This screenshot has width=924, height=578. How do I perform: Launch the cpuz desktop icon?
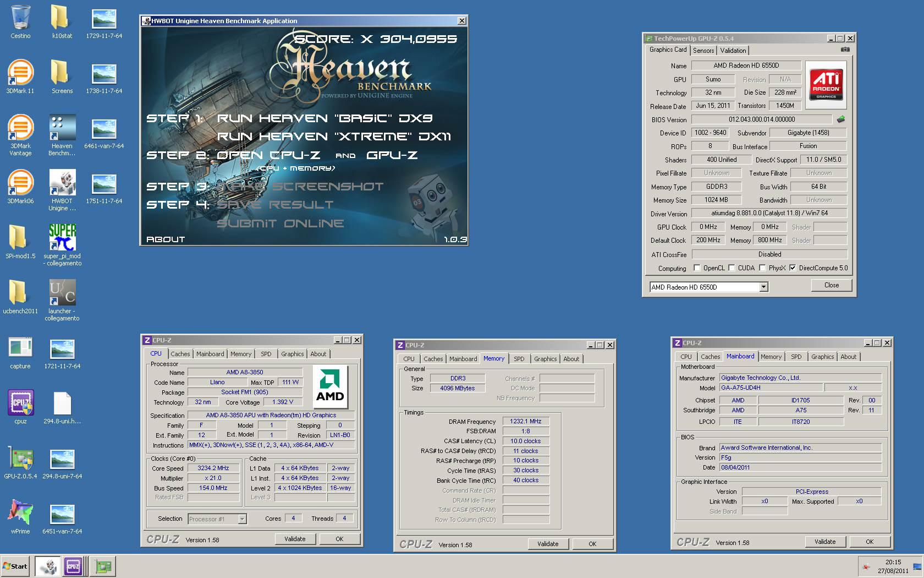click(x=20, y=407)
